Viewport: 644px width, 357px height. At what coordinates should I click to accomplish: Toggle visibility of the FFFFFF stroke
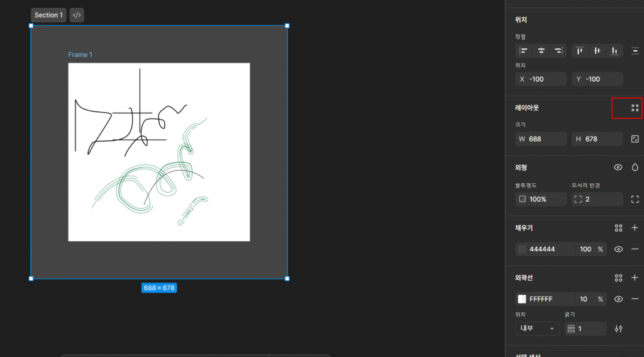618,299
